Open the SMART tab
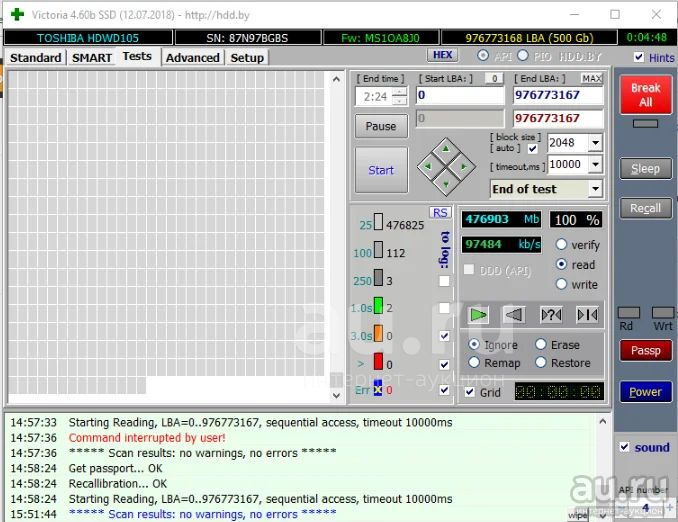Viewport: 678px width, 522px height. (x=92, y=58)
